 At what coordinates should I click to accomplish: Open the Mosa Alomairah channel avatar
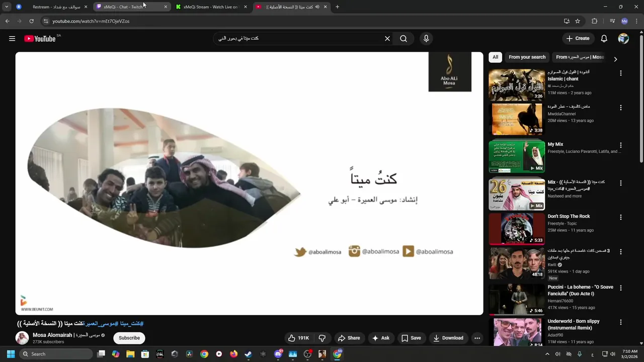point(22,338)
